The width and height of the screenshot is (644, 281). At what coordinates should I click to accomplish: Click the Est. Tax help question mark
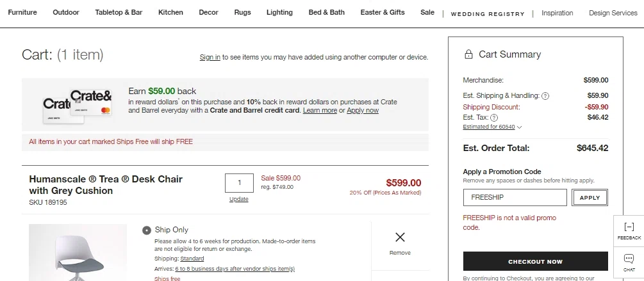point(494,118)
